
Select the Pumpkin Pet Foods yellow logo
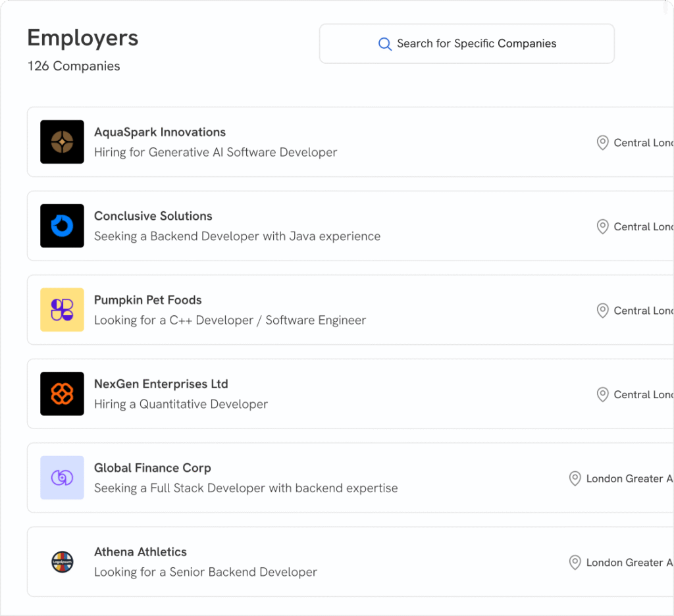(62, 309)
